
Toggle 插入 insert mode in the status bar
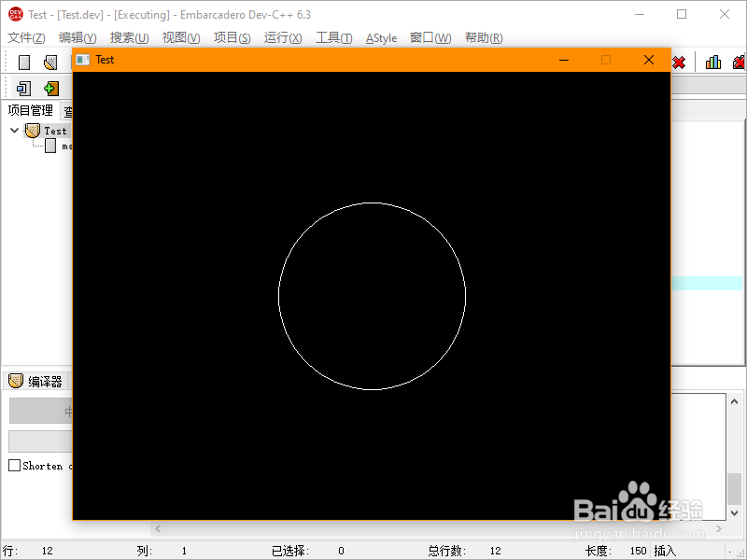point(666,550)
